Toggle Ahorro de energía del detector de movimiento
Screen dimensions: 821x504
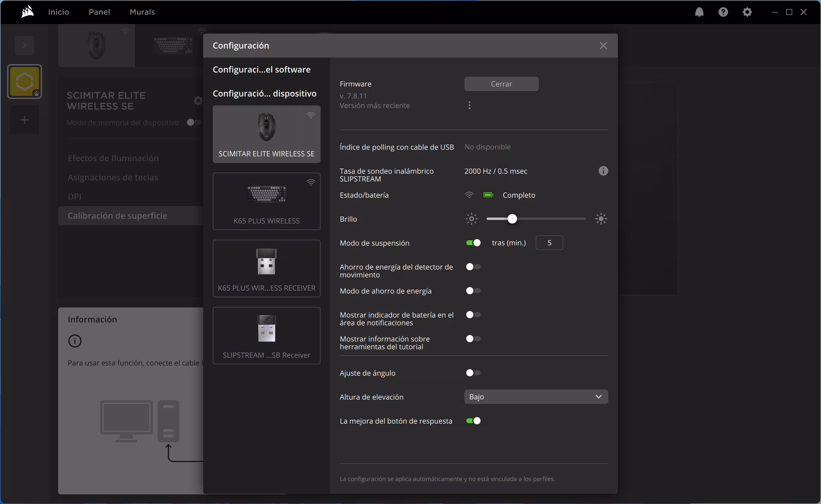(473, 267)
